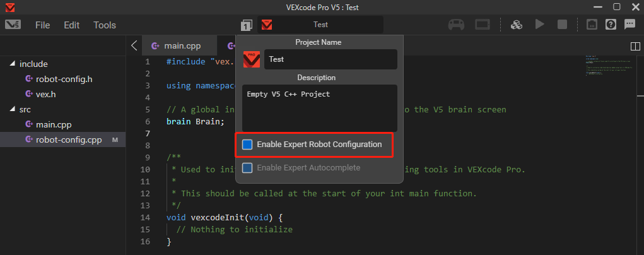
Task: Click the V5 brain status icon
Action: [483, 25]
